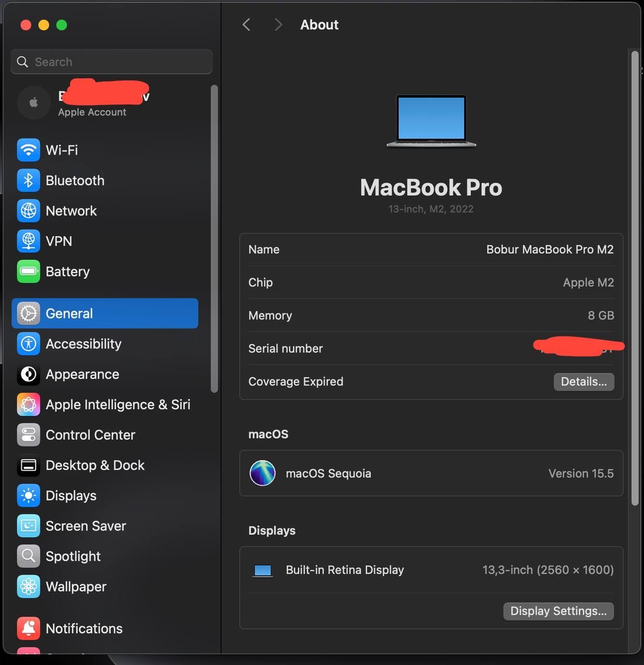The image size is (644, 665).
Task: Open Apple Account label
Action: (x=92, y=112)
